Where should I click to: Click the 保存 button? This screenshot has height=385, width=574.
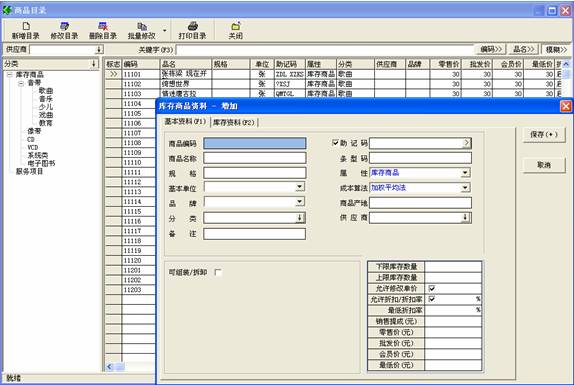coord(544,135)
